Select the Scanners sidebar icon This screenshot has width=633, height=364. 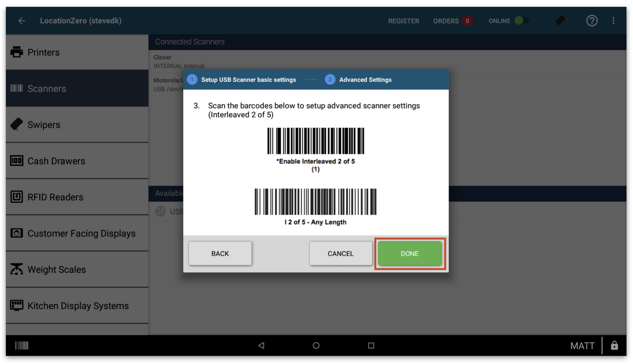[x=17, y=88]
